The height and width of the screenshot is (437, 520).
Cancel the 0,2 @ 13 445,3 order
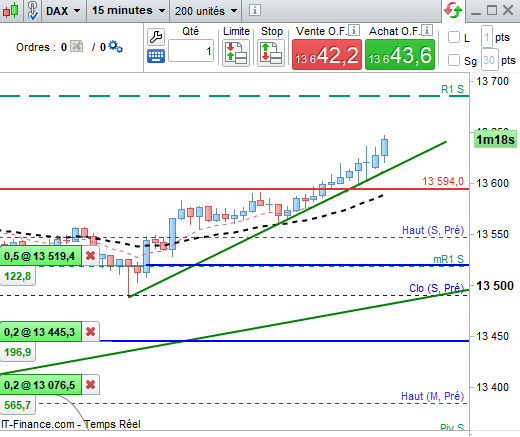tap(90, 332)
